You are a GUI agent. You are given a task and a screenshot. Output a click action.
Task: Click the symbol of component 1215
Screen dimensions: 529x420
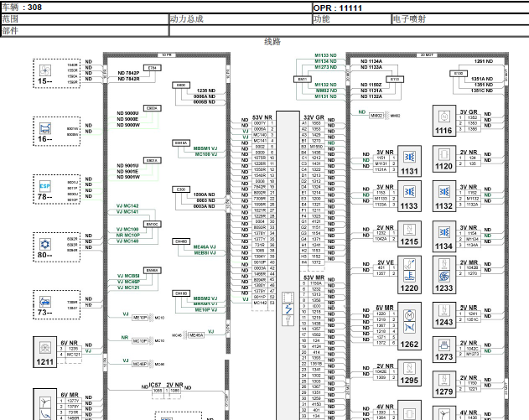(x=410, y=230)
